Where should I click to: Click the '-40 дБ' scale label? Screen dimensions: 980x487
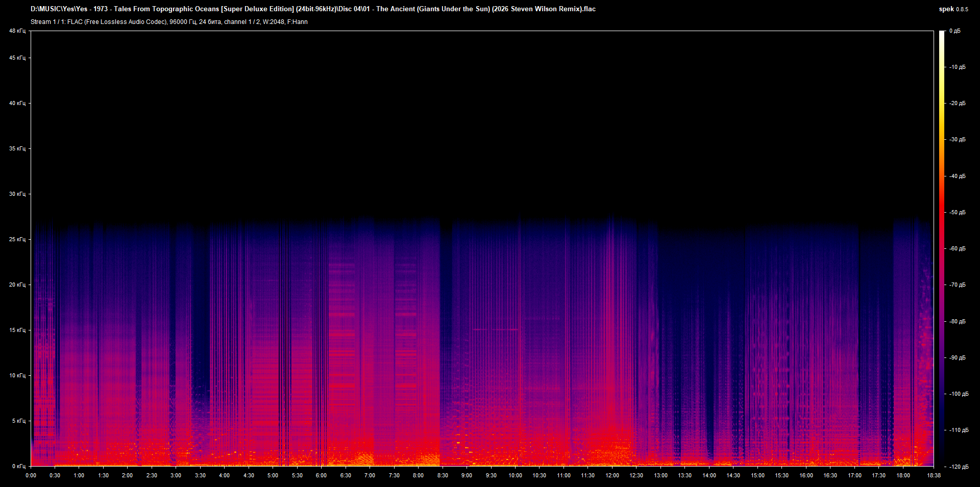(x=958, y=176)
